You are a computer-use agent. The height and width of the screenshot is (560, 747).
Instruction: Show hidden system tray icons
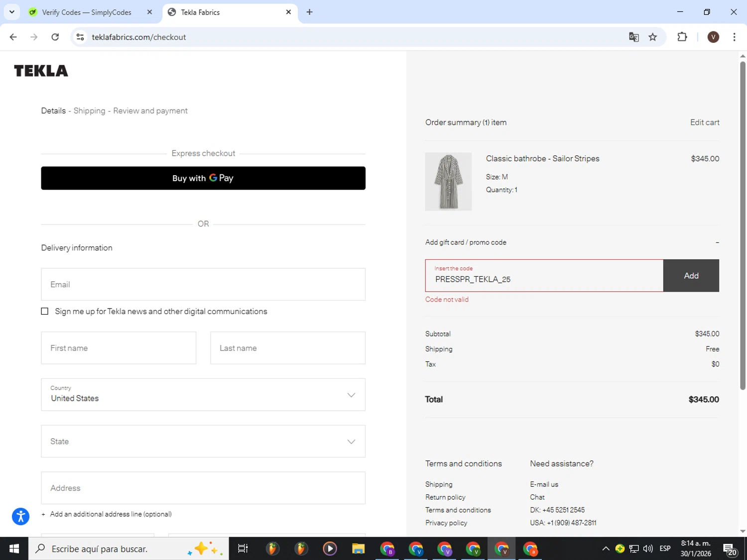point(606,549)
